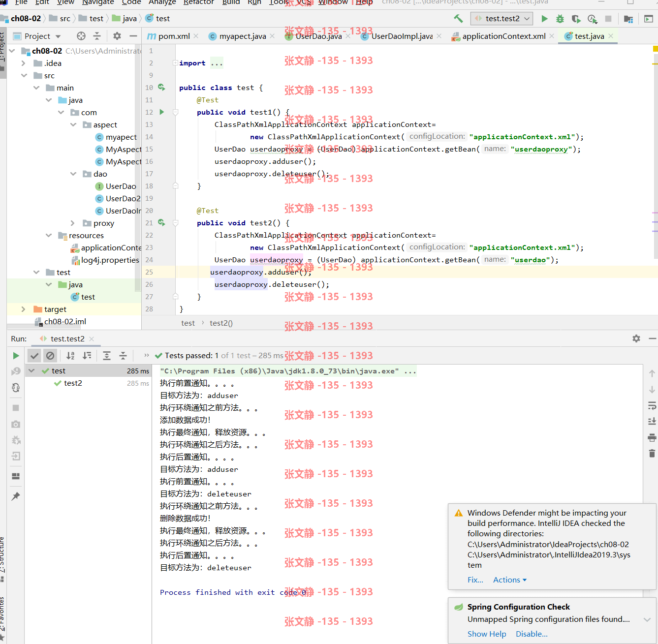The width and height of the screenshot is (658, 644).
Task: Toggle Show Passed tests checkmark
Action: coord(34,356)
